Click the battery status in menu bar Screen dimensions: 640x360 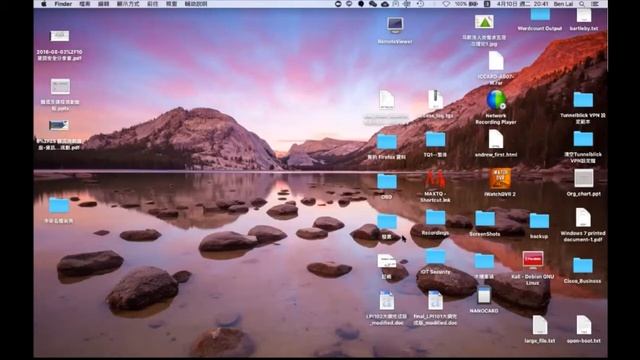click(x=467, y=4)
